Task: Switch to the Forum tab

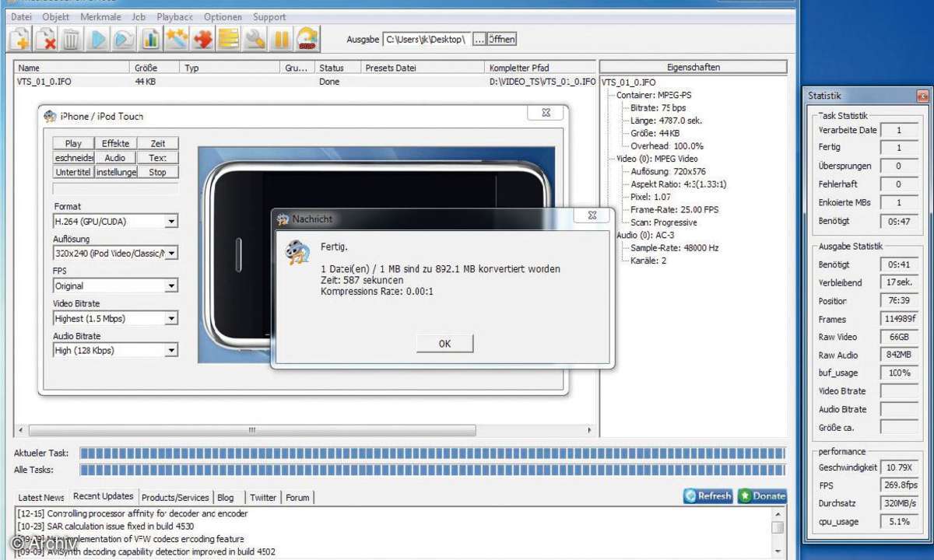Action: click(297, 498)
